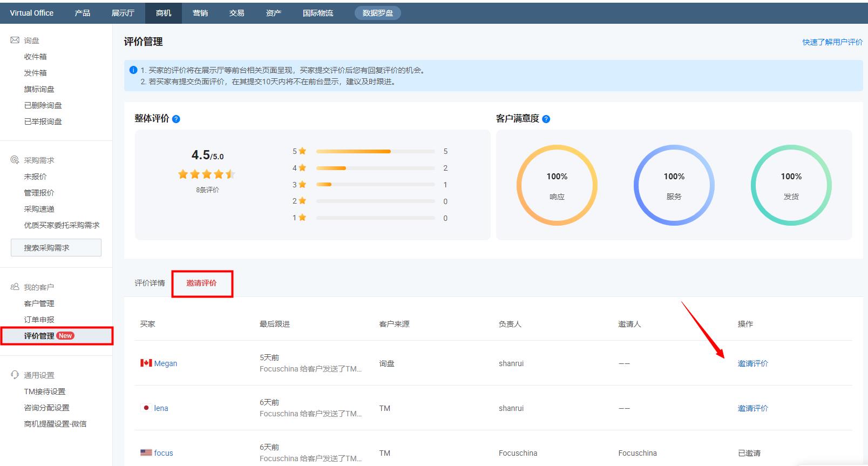
Task: Open TM接待设置 in sidebar
Action: 44,391
